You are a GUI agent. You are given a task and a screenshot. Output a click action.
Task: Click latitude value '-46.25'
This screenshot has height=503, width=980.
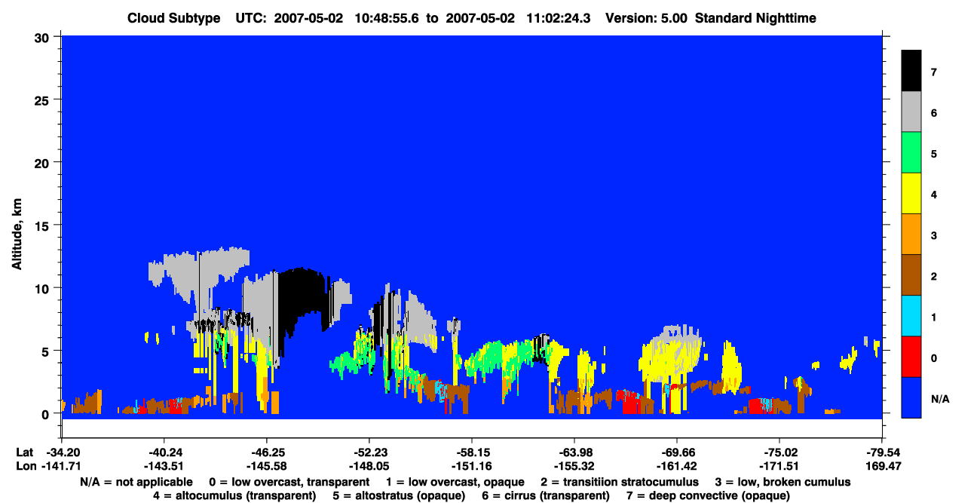pyautogui.click(x=266, y=452)
